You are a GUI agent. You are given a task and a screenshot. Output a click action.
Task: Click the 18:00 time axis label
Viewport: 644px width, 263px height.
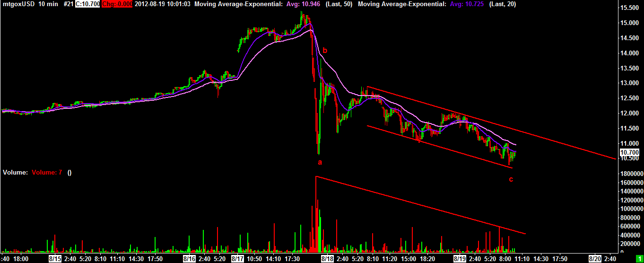[21, 259]
